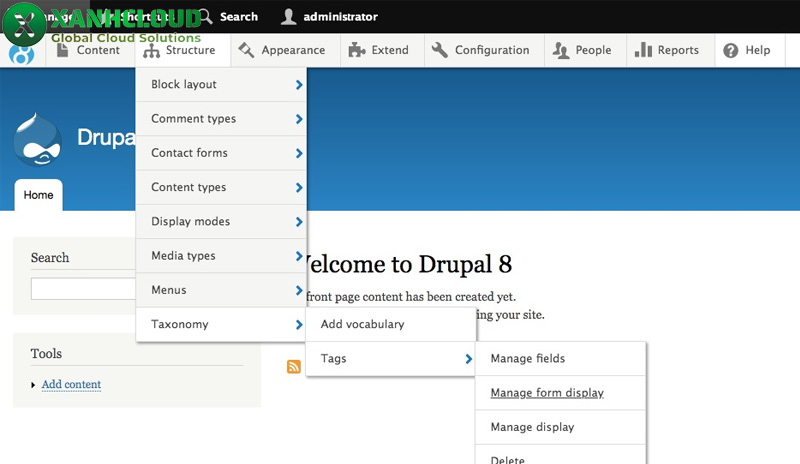This screenshot has width=800, height=464.
Task: Click the Appearance paintbrush icon
Action: point(246,50)
